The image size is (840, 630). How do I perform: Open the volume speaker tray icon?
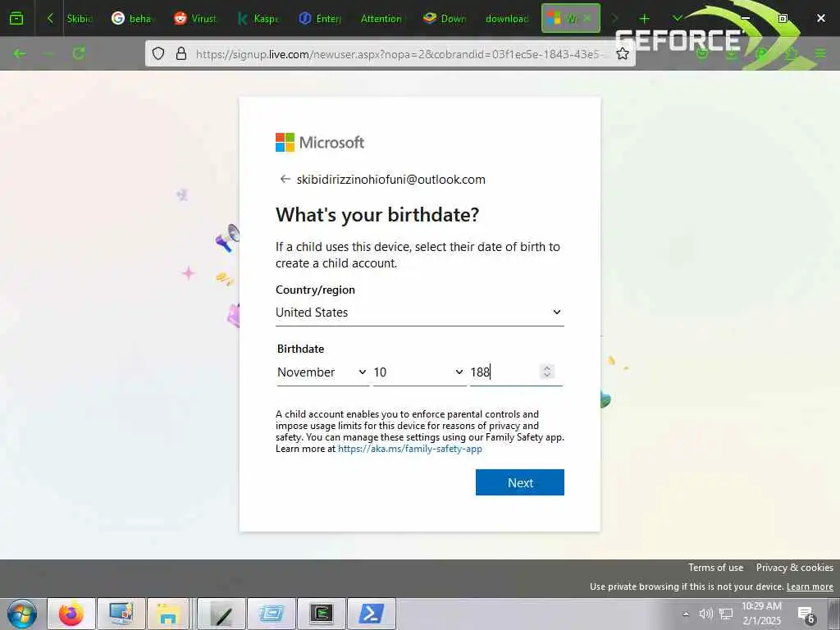(x=705, y=614)
